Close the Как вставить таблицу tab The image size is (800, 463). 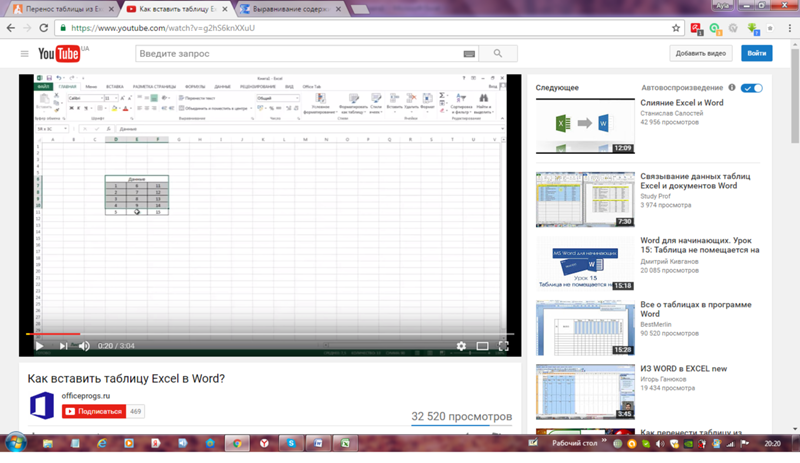pos(225,9)
